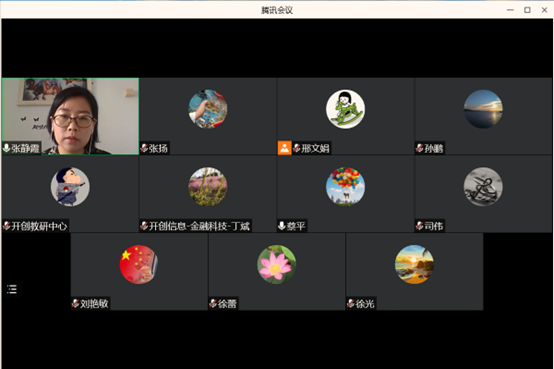Select 张静露's live video tile

point(70,116)
